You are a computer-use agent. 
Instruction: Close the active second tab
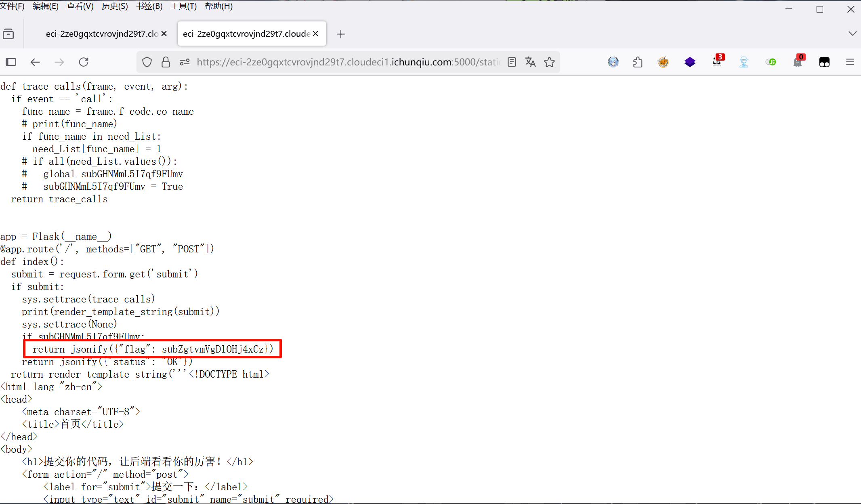(315, 34)
